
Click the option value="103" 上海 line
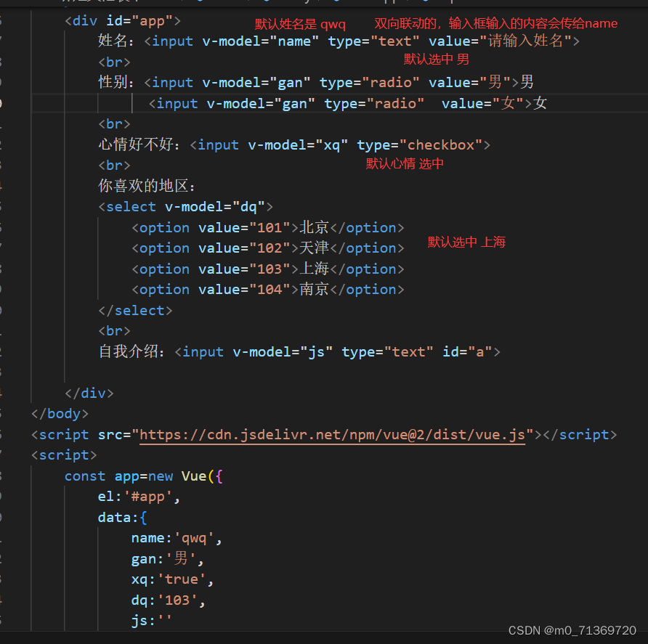pyautogui.click(x=268, y=269)
